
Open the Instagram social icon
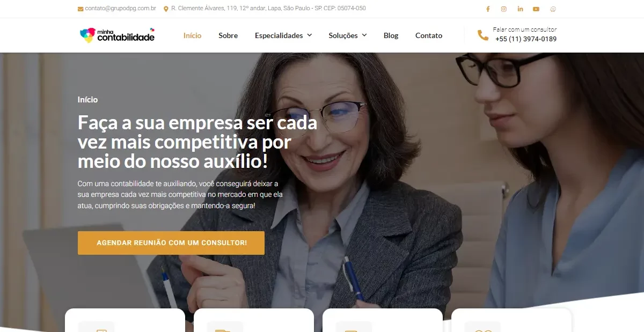(x=504, y=9)
